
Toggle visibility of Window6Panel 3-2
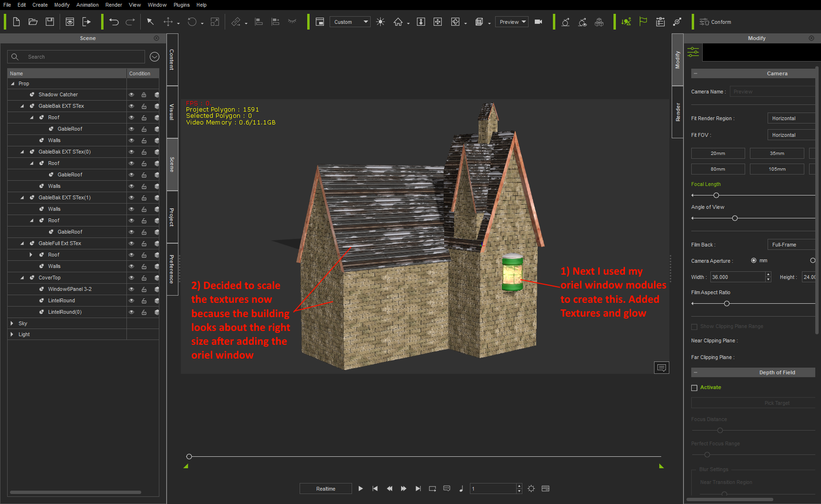click(x=131, y=289)
